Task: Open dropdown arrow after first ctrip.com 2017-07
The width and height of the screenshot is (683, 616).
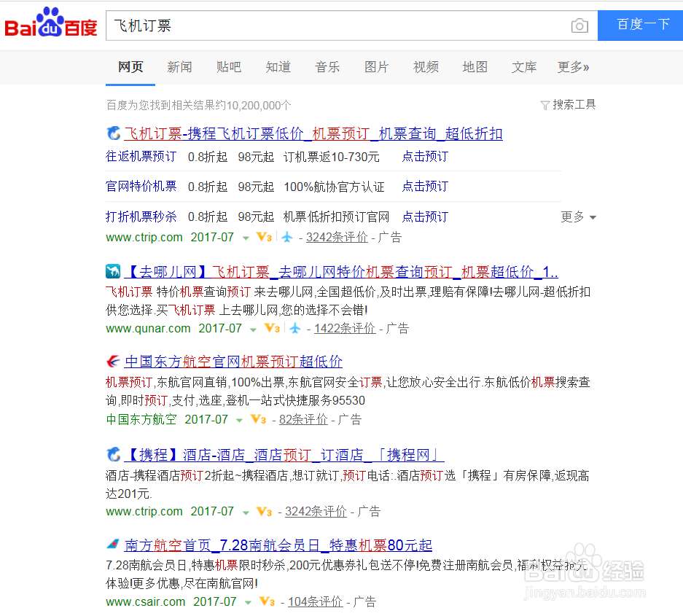Action: 246,238
